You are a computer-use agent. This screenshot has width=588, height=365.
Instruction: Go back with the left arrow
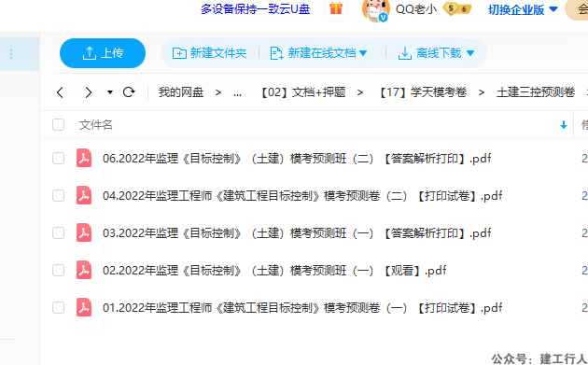(x=60, y=92)
